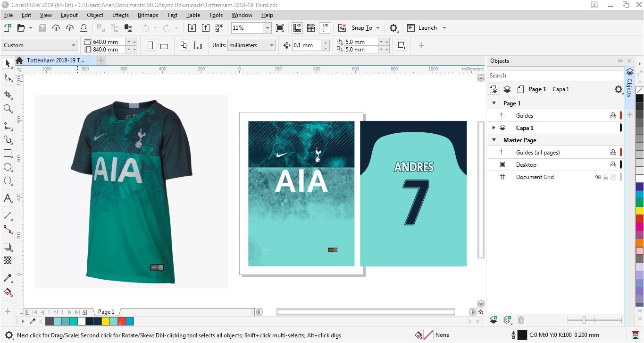
Task: Toggle Snap off button
Action: coord(342,28)
